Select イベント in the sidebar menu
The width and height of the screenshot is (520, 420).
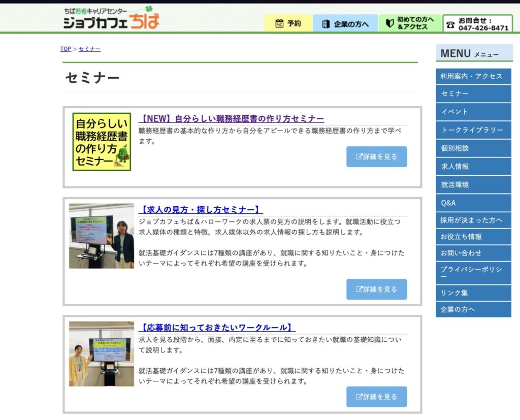pyautogui.click(x=473, y=111)
